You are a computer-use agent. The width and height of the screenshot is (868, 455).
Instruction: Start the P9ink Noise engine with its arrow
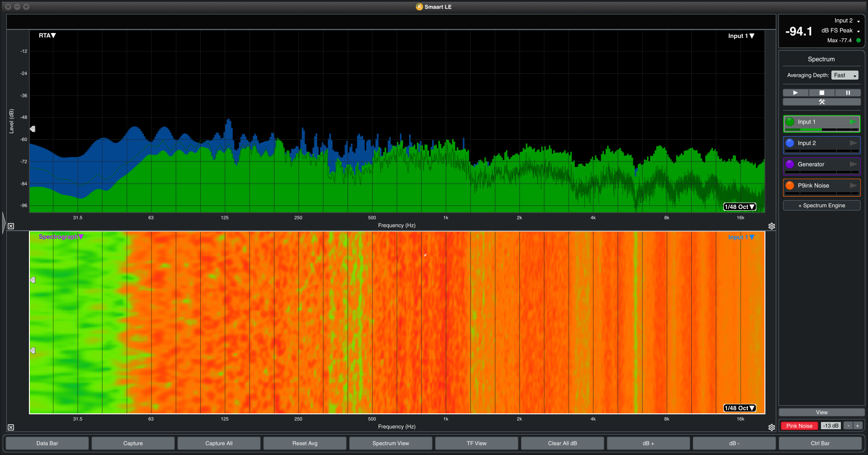853,185
